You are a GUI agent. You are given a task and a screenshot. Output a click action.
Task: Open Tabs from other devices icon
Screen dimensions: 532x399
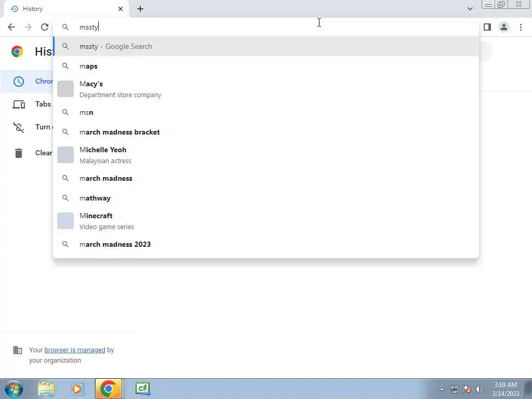coord(19,104)
